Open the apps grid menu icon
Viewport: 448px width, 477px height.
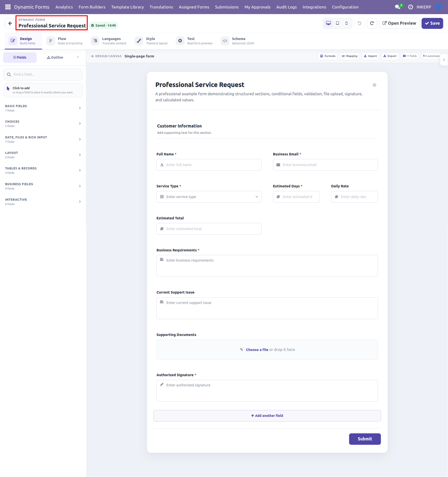(8, 7)
